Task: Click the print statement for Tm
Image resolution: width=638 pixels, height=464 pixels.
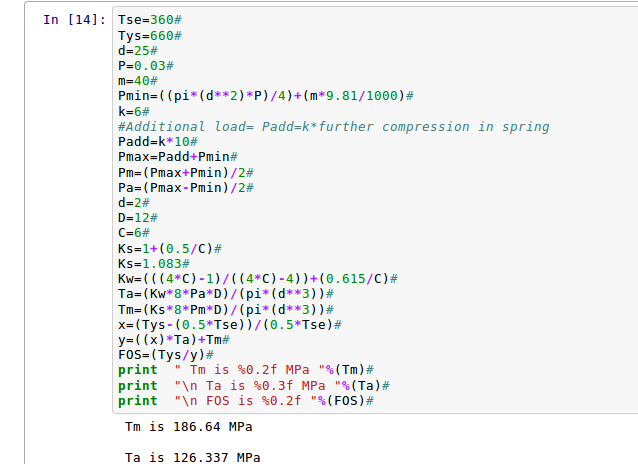Action: 245,370
